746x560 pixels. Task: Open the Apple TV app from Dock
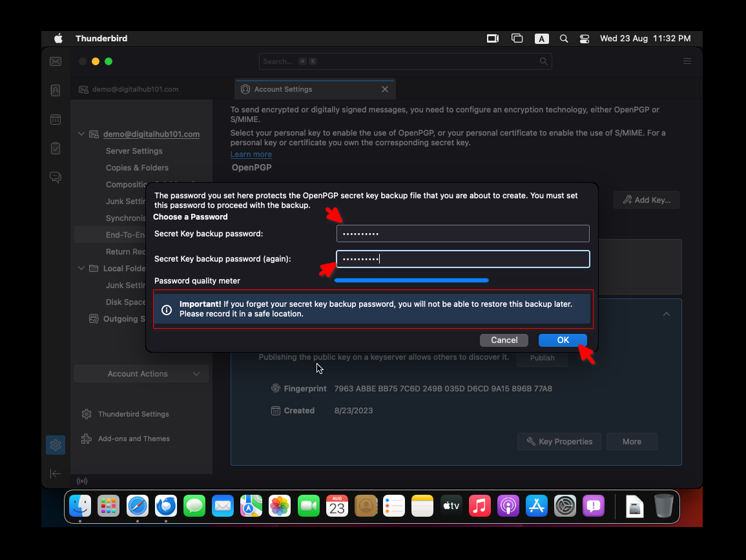(451, 506)
